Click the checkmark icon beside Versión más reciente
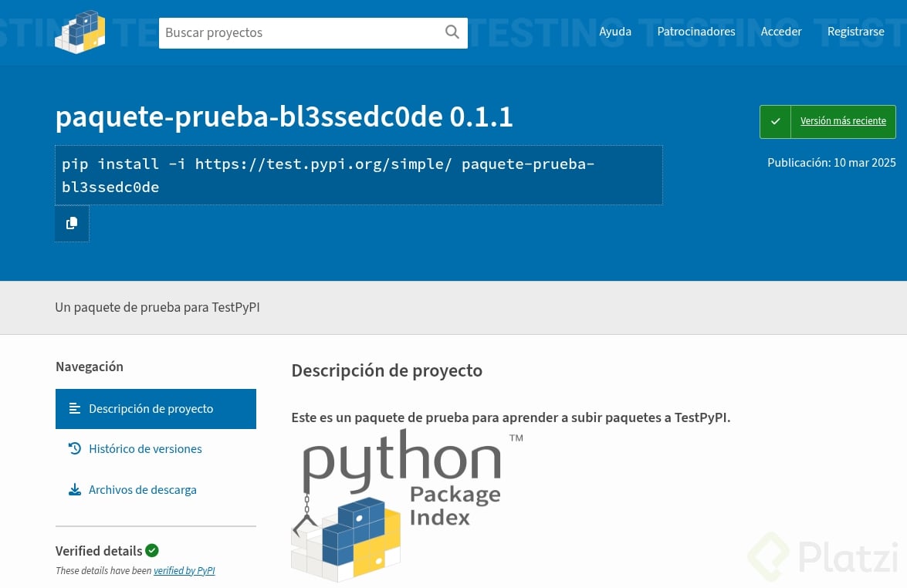907x588 pixels. pyautogui.click(x=775, y=121)
